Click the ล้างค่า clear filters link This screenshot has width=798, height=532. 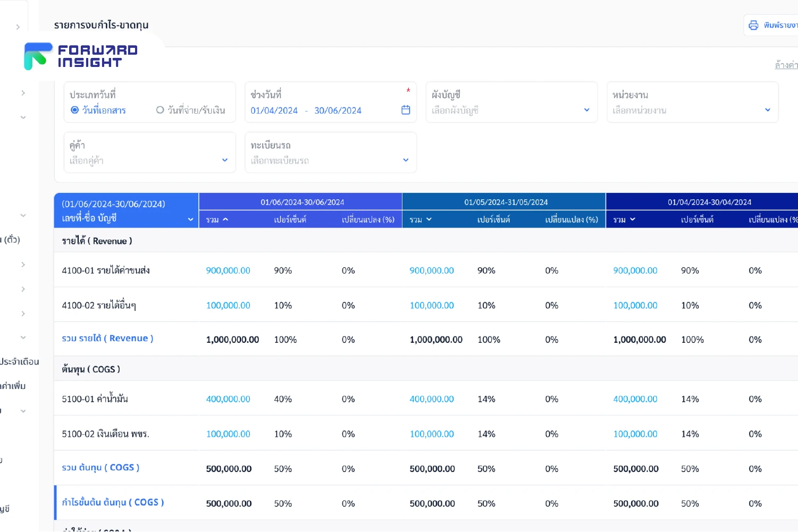pos(786,65)
